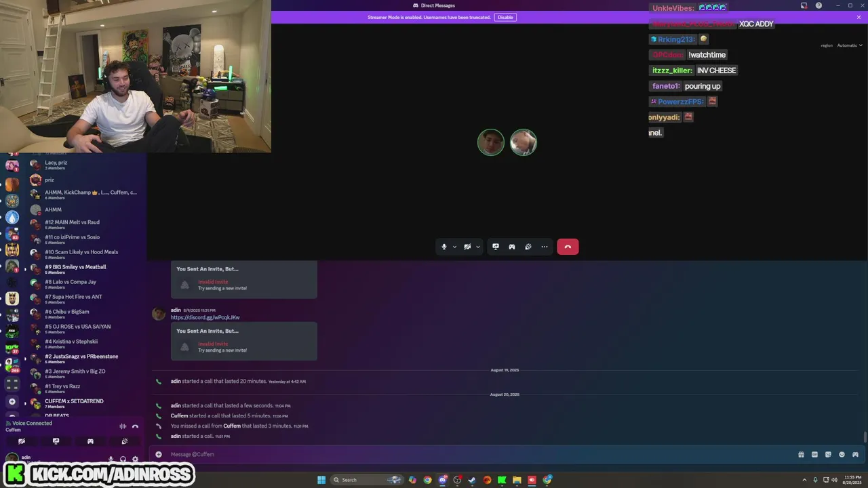Share screen from the voice panel
The image size is (868, 488).
click(x=56, y=441)
